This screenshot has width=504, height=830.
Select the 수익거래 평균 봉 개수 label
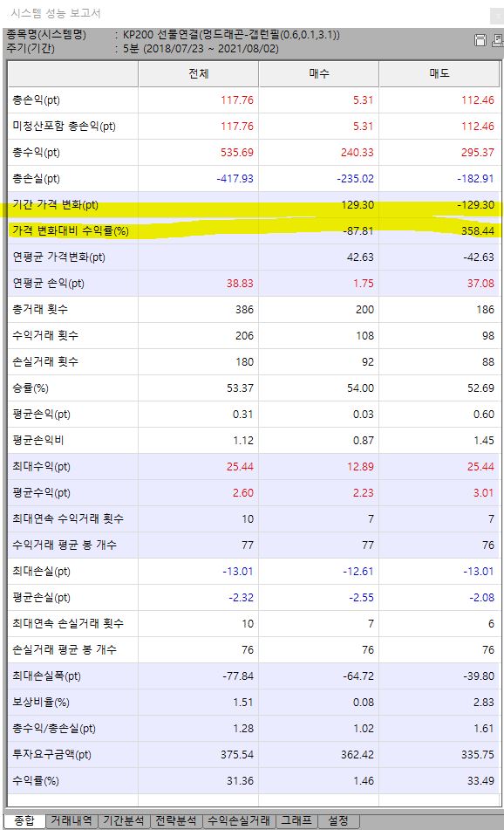click(x=65, y=545)
